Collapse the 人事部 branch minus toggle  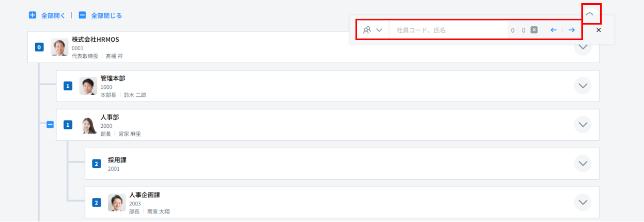50,125
